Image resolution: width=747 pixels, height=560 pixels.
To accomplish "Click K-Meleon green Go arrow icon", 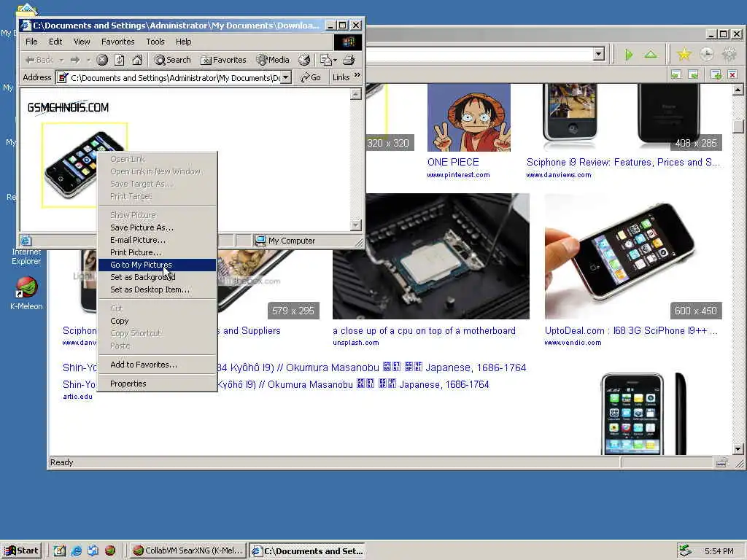I will tap(629, 54).
